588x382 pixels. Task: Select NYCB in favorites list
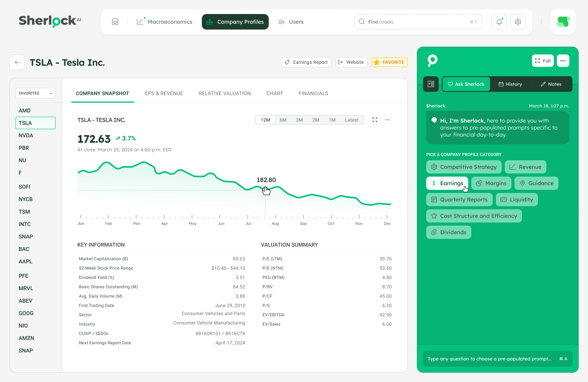click(26, 199)
